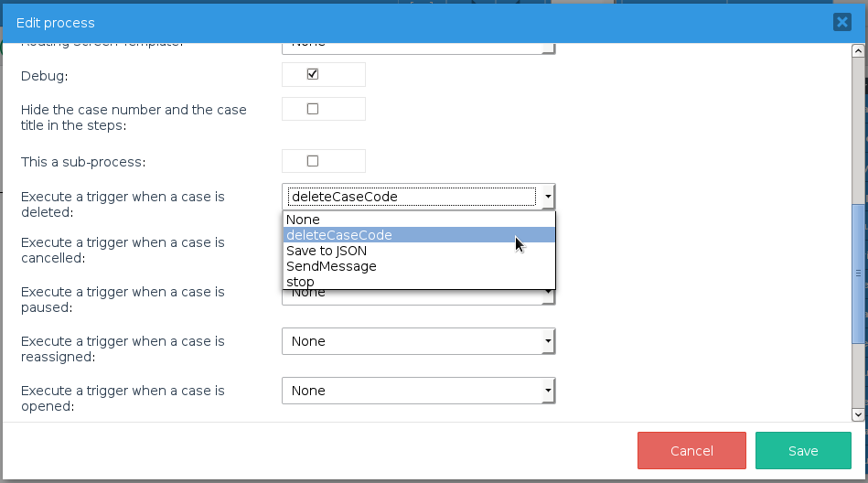Check the 'This a sub-process' box
This screenshot has width=868, height=483.
[x=312, y=161]
